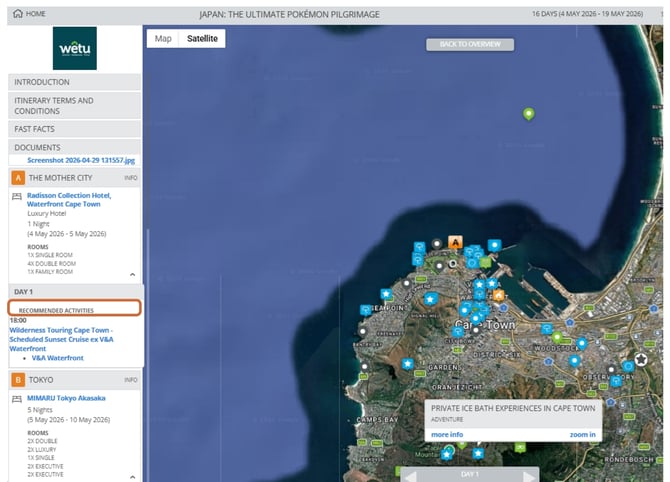Click the blue marker on the Observatory label

click(x=616, y=380)
